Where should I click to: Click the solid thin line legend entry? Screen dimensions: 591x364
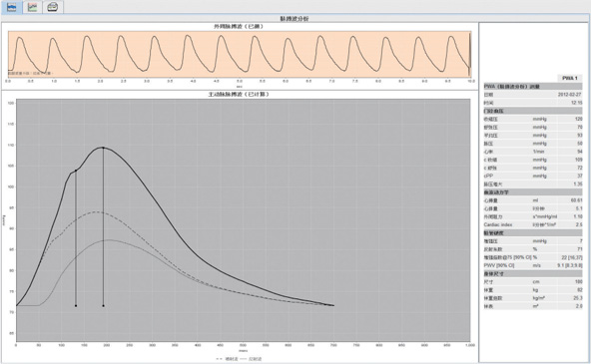251,359
